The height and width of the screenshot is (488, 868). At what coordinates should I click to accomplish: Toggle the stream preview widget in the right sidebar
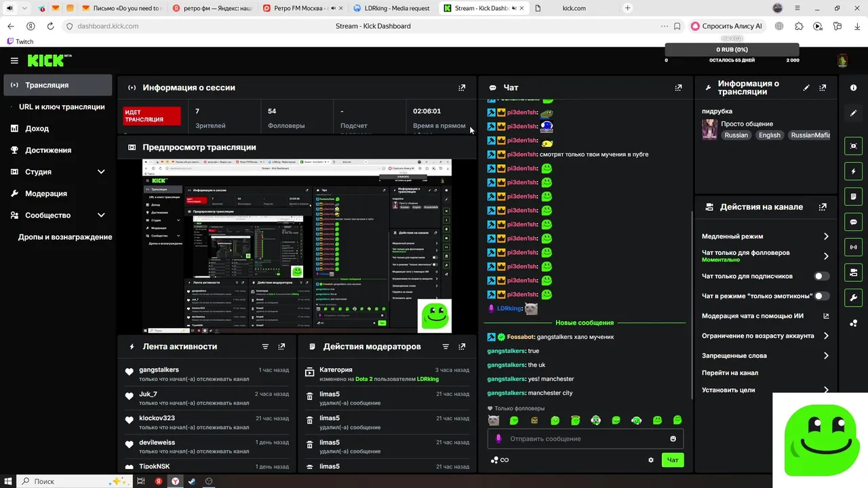(x=853, y=146)
